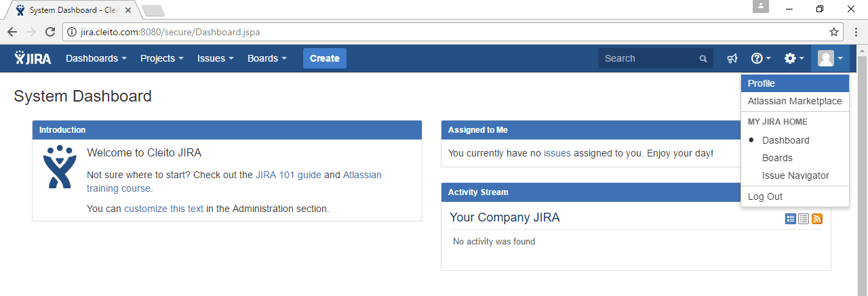Select Profile from user menu

pos(795,83)
